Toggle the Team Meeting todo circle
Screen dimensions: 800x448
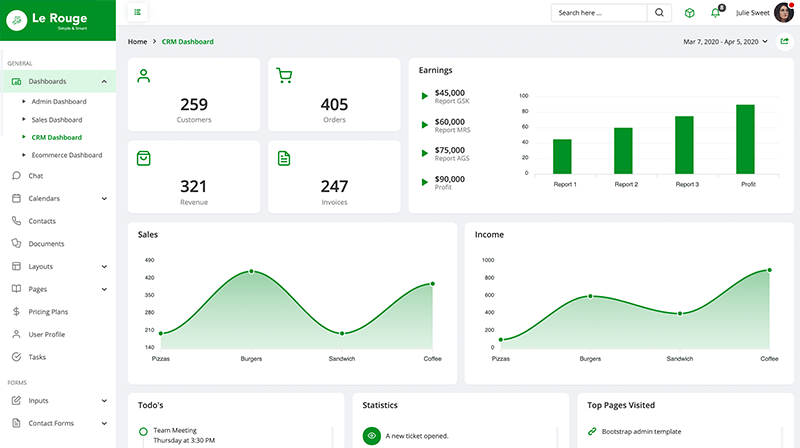[x=143, y=431]
